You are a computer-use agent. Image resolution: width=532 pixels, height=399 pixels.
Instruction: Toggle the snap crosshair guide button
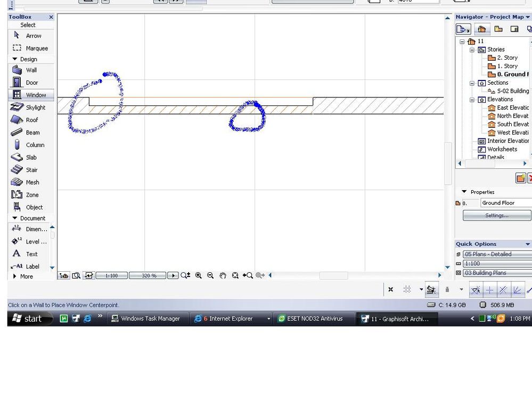(489, 290)
